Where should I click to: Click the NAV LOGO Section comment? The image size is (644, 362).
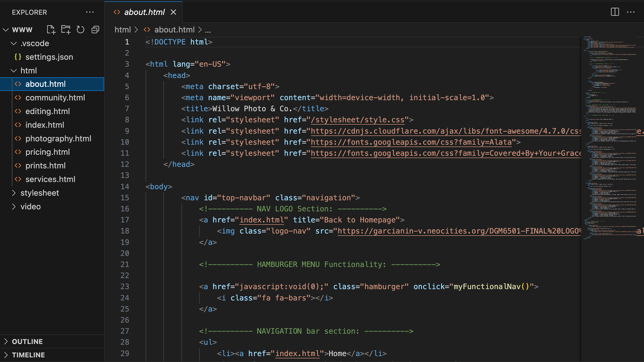point(293,209)
